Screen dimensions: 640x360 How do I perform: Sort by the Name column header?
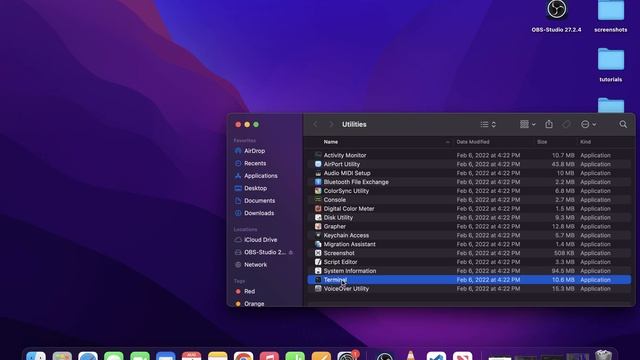point(331,142)
